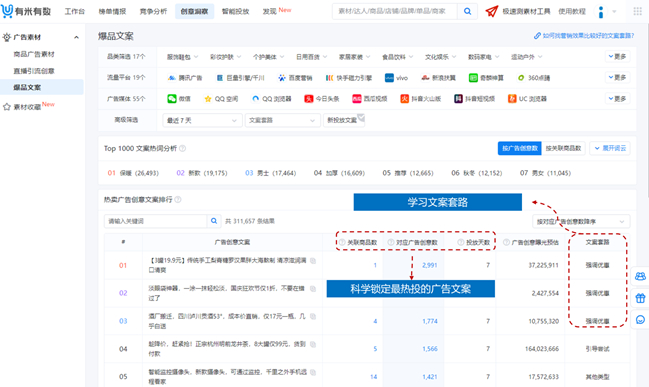Select the 360点睛 platform
The width and height of the screenshot is (649, 387).
[533, 78]
